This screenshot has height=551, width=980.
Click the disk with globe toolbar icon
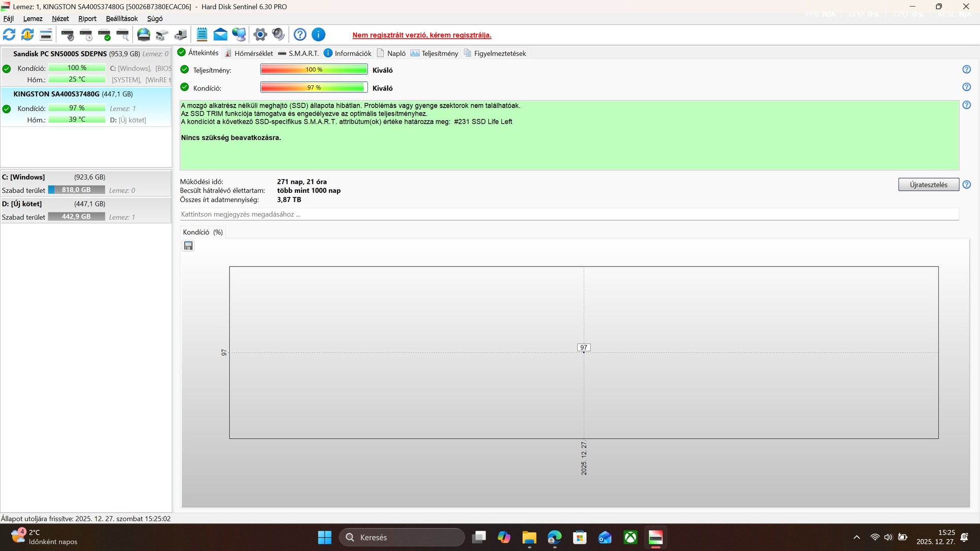pos(144,35)
